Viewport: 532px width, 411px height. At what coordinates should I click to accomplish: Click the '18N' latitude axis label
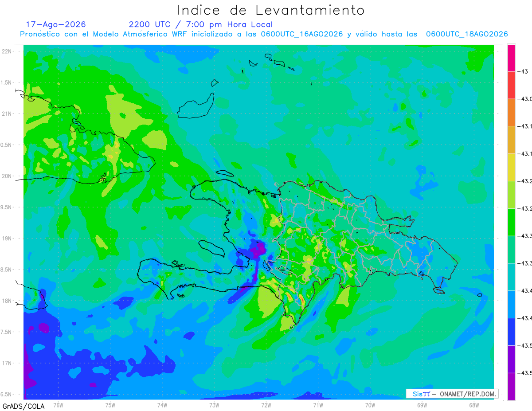[8, 301]
